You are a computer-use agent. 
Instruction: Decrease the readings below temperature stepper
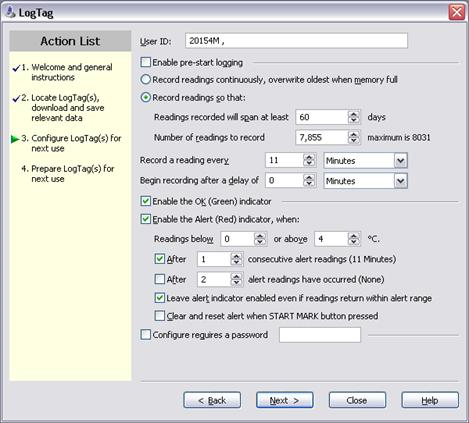(x=260, y=242)
